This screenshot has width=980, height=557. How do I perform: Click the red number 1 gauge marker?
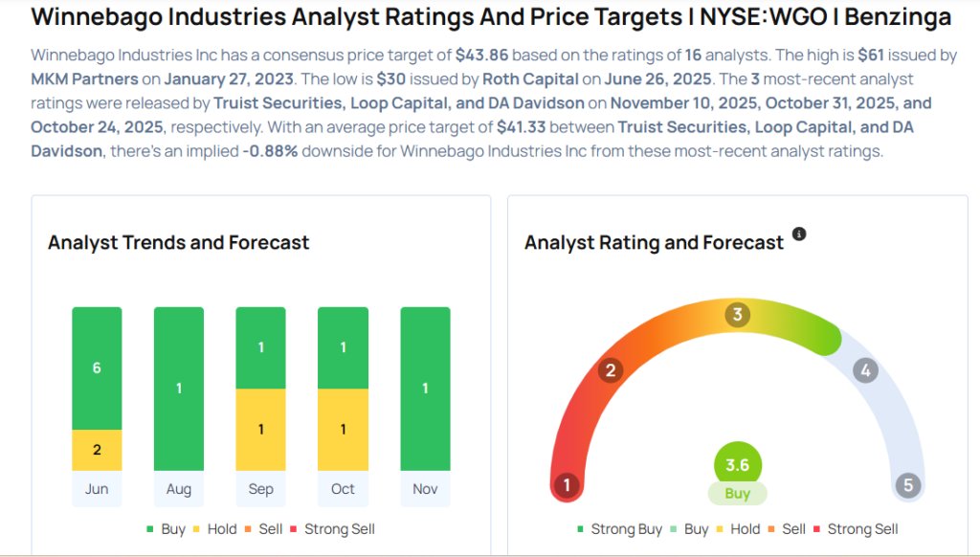point(567,485)
